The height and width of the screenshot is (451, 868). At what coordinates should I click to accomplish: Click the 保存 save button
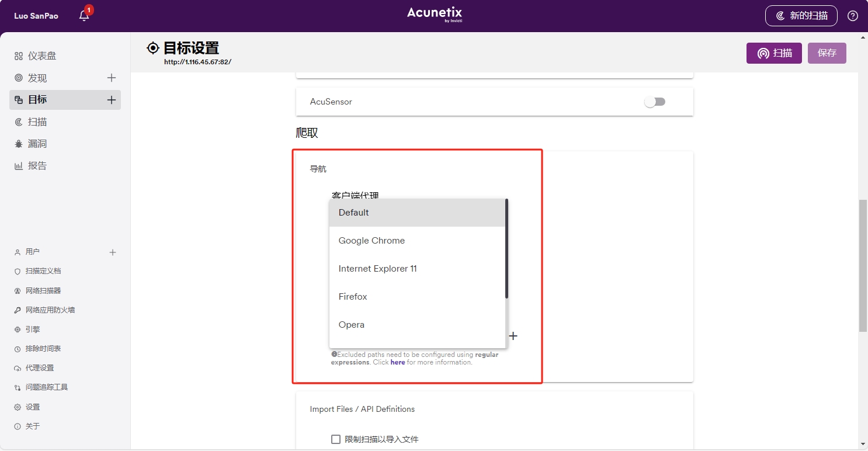pyautogui.click(x=827, y=53)
